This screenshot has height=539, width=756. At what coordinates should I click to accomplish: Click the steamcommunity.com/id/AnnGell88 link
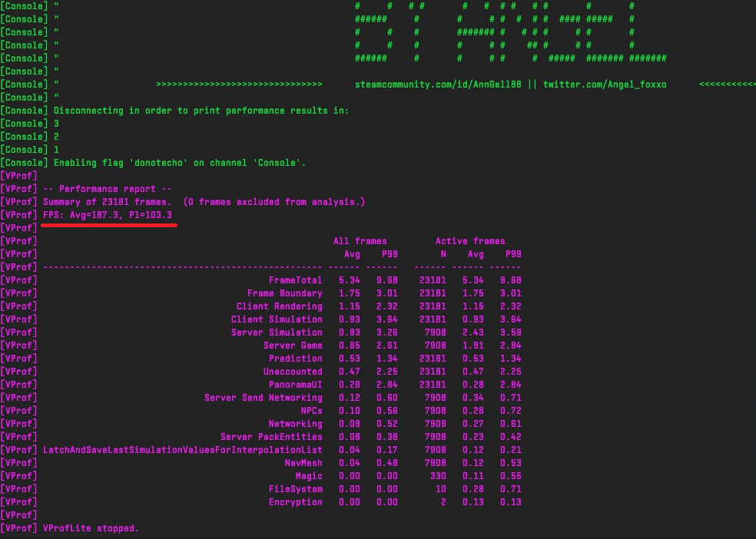click(439, 84)
